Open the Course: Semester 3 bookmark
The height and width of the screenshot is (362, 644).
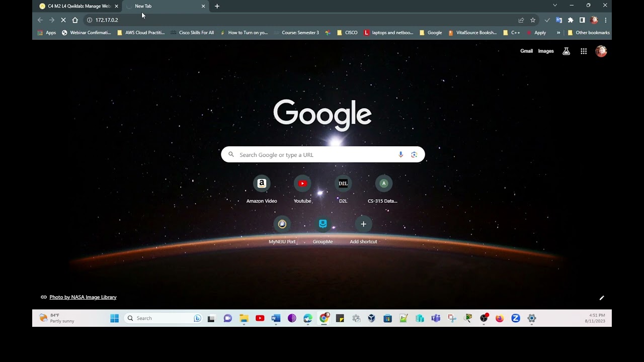[296, 33]
